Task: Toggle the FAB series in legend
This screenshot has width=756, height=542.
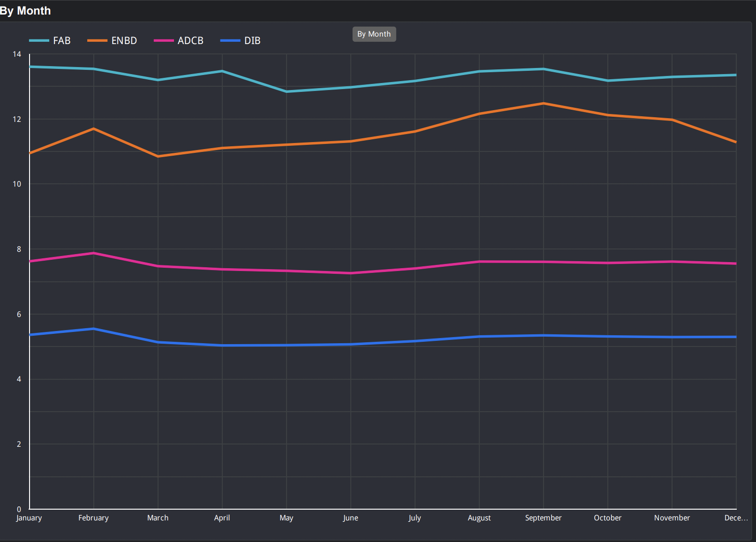Action: [50, 41]
